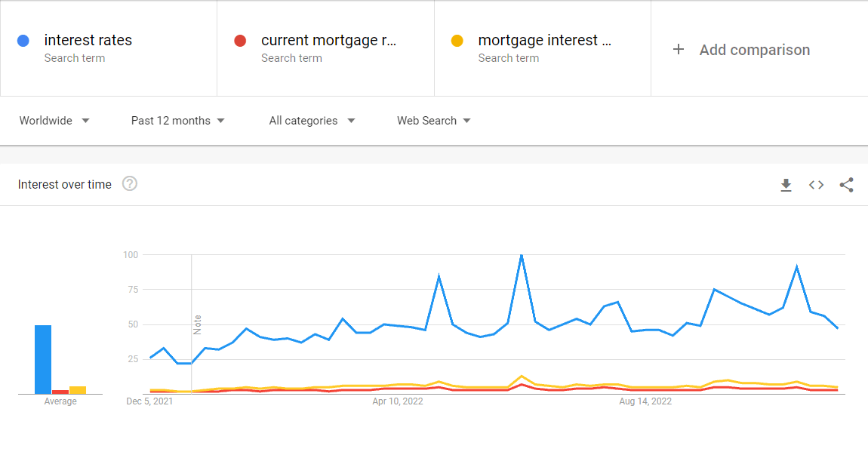868x458 pixels.
Task: Open the Past 12 months dropdown
Action: [177, 121]
